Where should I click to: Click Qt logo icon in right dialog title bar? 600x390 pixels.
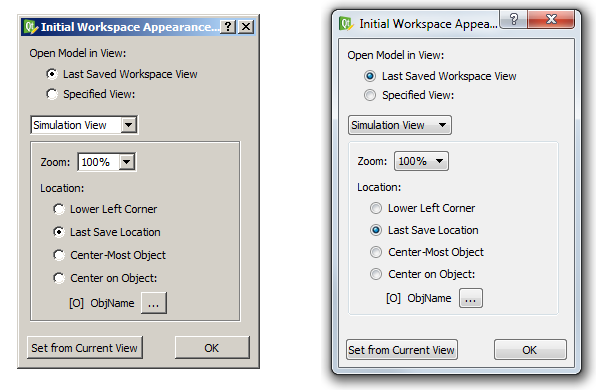coord(346,24)
